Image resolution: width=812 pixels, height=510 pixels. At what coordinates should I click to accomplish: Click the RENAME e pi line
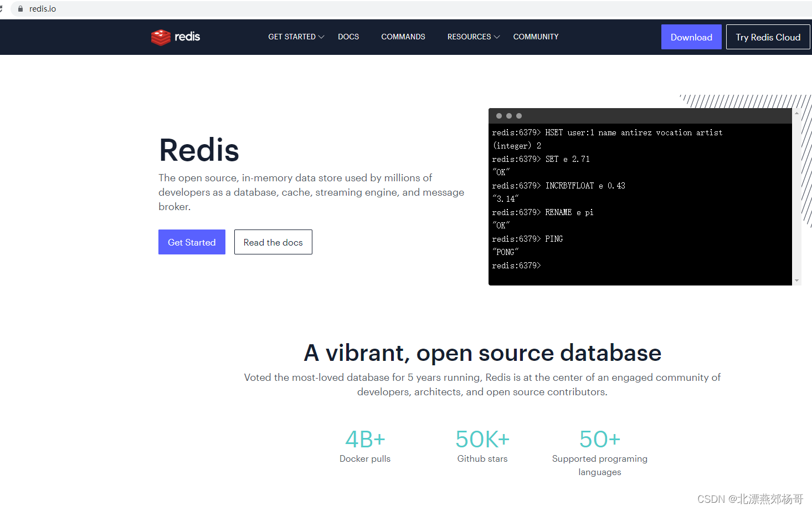[x=543, y=212]
